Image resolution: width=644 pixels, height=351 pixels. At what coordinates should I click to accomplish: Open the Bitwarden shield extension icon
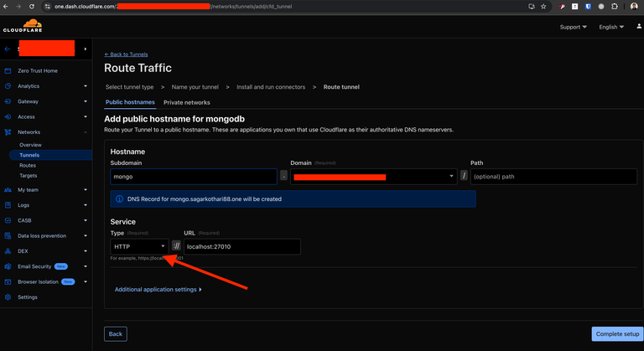pyautogui.click(x=588, y=6)
